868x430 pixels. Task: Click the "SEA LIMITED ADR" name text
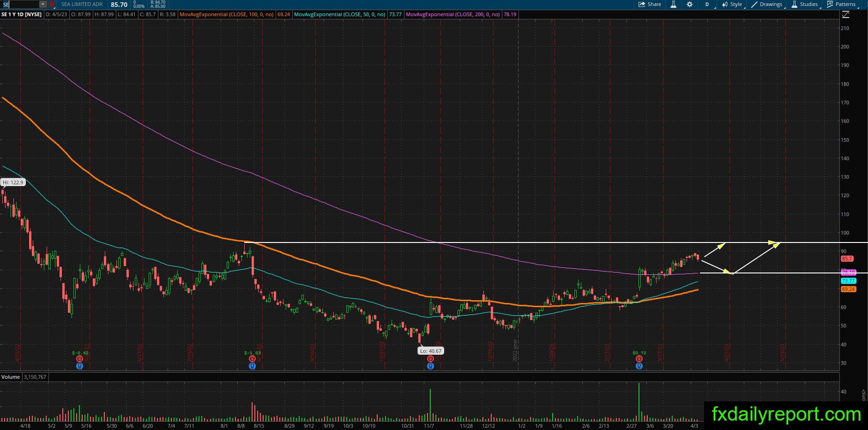pyautogui.click(x=82, y=4)
